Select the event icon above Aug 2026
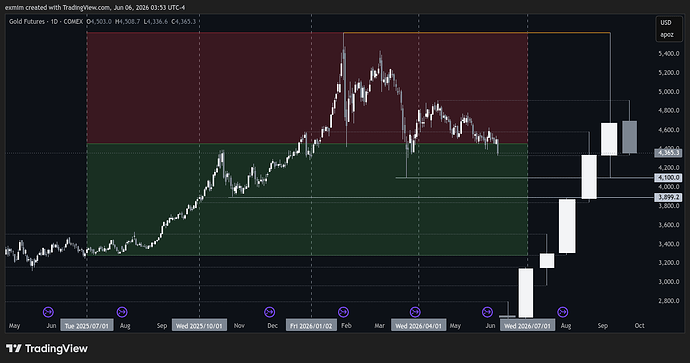Screen dimensions: 690x363 (x=562, y=312)
